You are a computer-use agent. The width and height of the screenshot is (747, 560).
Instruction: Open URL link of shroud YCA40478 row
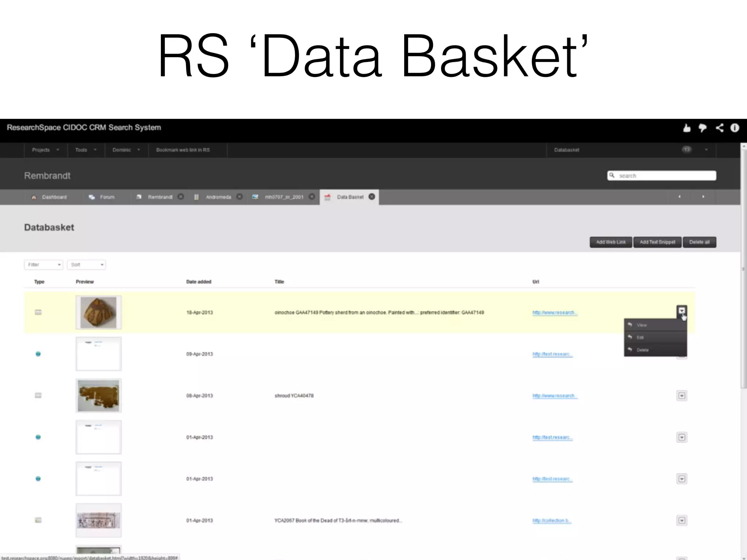click(x=555, y=396)
